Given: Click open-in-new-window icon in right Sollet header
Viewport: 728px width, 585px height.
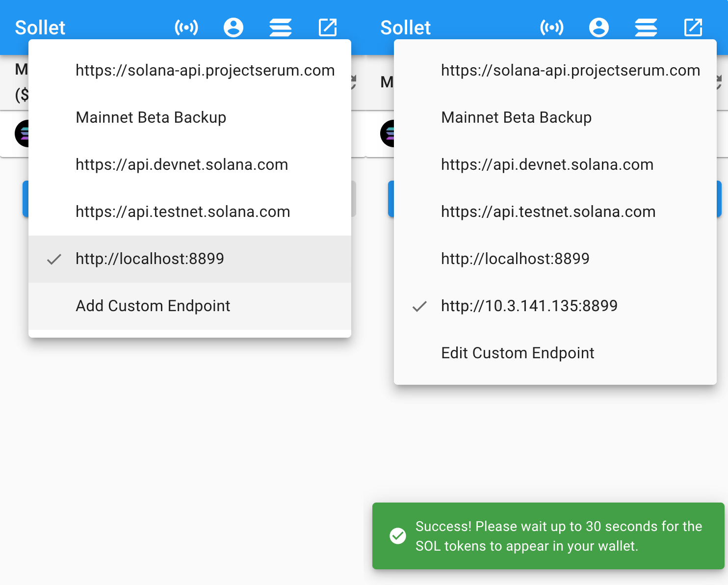Looking at the screenshot, I should (x=693, y=27).
